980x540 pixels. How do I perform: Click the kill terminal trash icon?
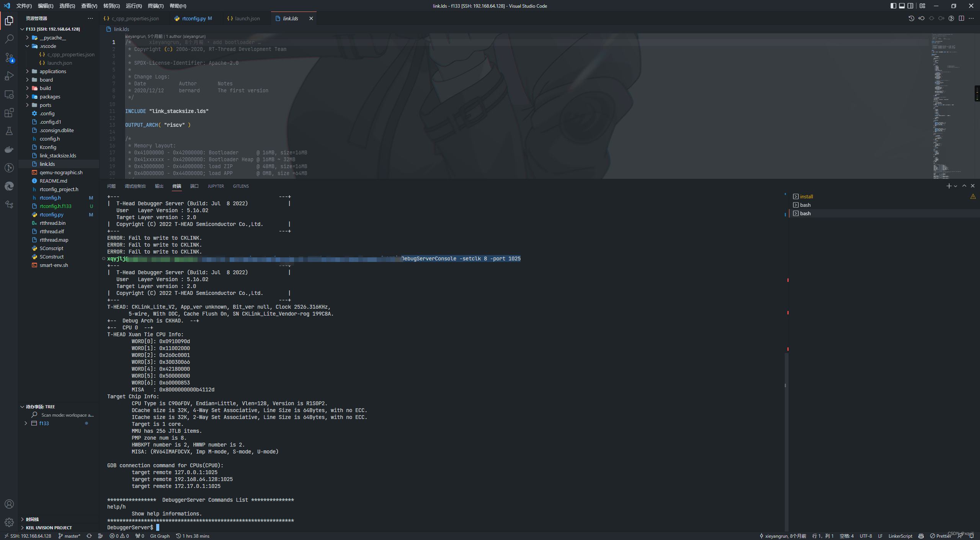973,186
